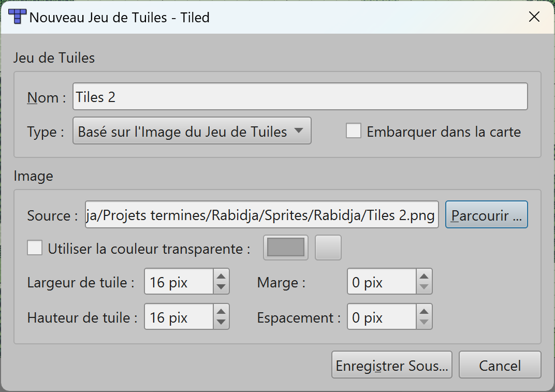Toggle Utiliser la couleur transparente checkbox
The width and height of the screenshot is (555, 392).
point(35,248)
